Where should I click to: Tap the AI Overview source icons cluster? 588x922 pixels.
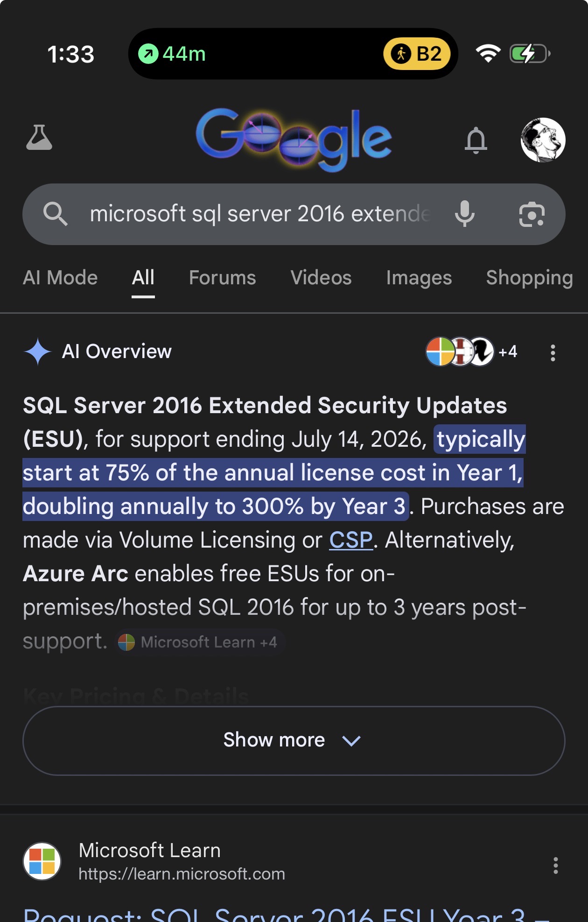[x=471, y=352]
